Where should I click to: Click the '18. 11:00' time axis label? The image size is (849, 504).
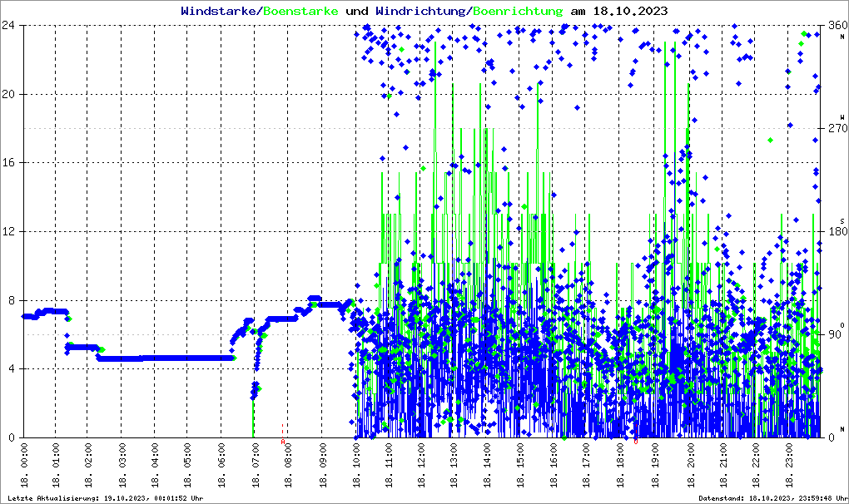coord(390,465)
